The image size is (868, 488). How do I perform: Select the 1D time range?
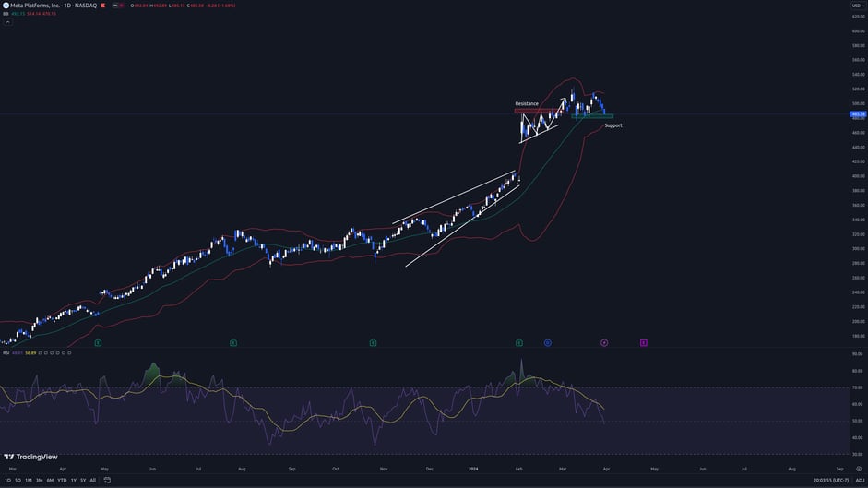(x=7, y=481)
